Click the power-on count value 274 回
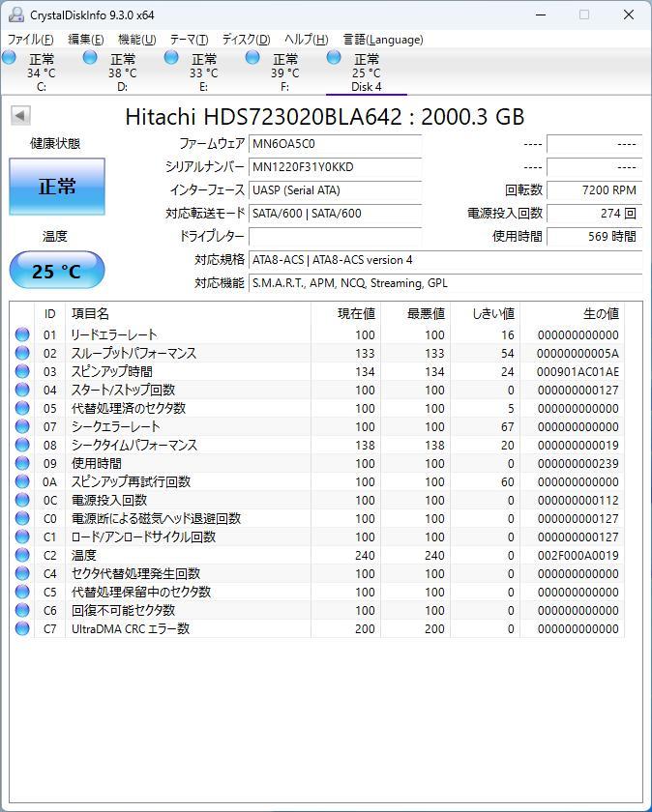The image size is (652, 812). [x=595, y=214]
